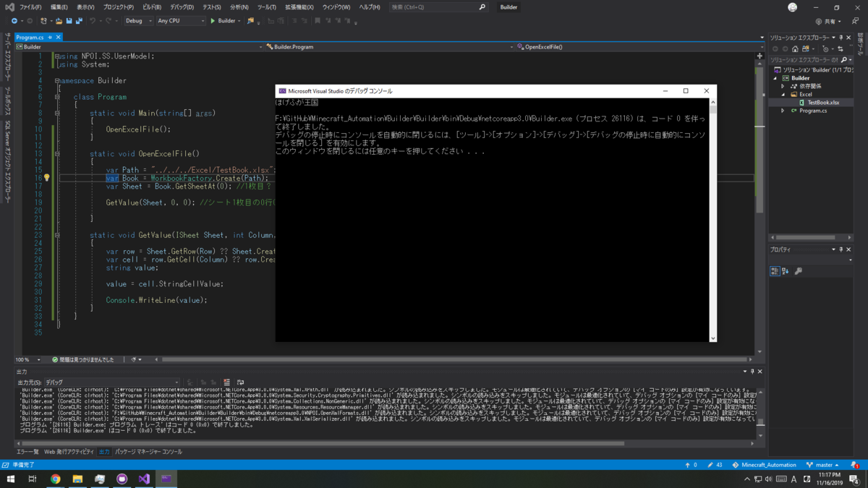Collapse the Main method code fold
The height and width of the screenshot is (488, 868).
coord(57,113)
